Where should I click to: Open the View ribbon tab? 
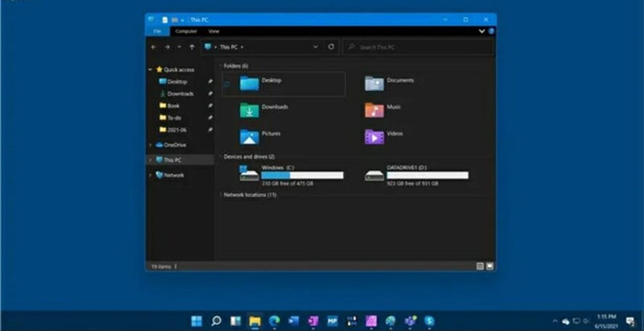(x=213, y=31)
